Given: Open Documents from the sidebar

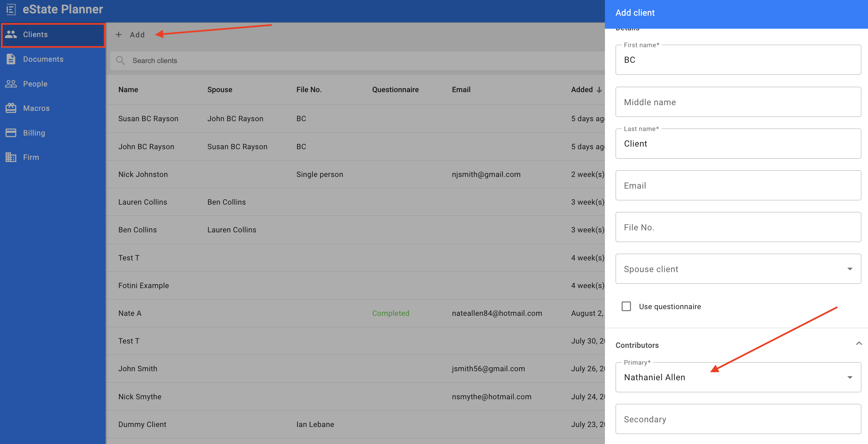Looking at the screenshot, I should [x=43, y=59].
